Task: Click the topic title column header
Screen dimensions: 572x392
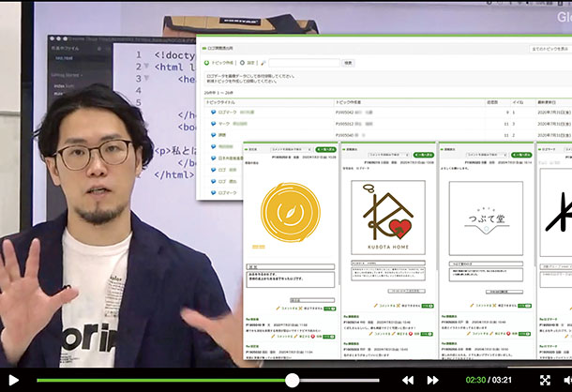Action: pyautogui.click(x=220, y=102)
